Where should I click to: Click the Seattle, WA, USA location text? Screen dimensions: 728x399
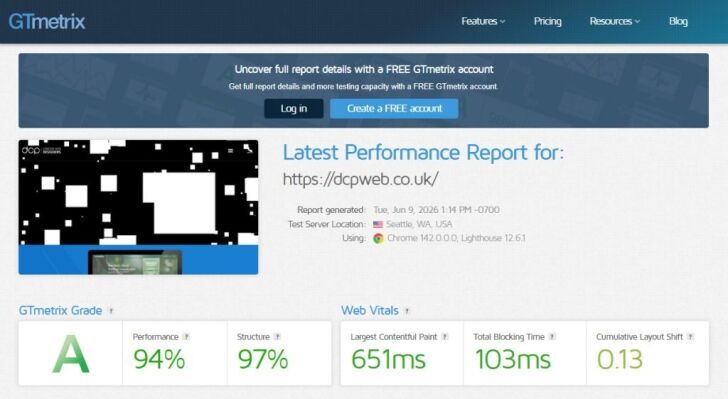tap(419, 224)
